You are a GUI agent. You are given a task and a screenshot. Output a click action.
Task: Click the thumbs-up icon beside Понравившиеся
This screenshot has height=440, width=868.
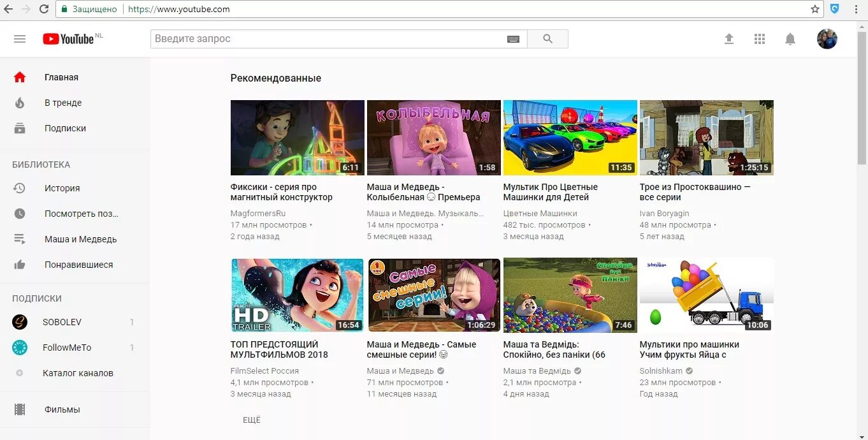pos(20,265)
